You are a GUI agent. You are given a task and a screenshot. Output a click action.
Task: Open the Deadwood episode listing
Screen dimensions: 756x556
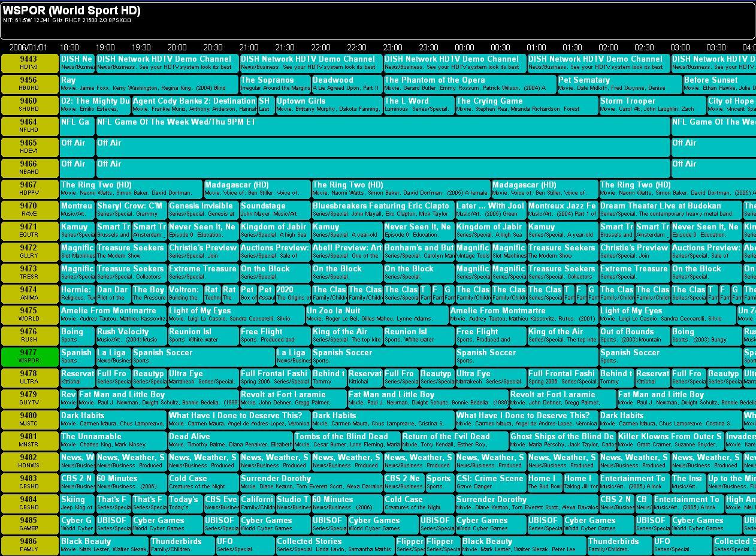click(x=347, y=84)
